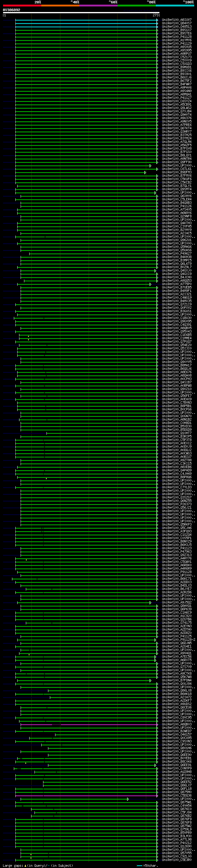Click hit label UniRef100_B6UIJ6
Image resolution: width=197 pixels, height=868 pixels.
coord(176,78)
